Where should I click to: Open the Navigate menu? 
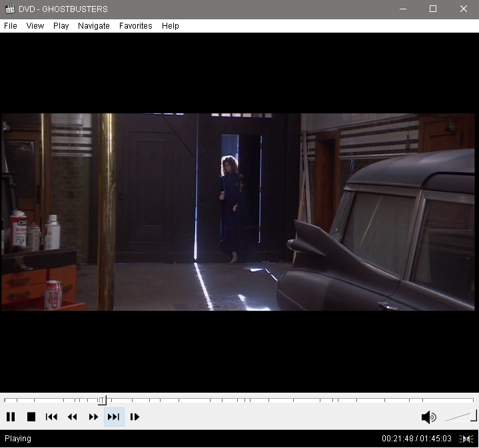click(x=94, y=26)
